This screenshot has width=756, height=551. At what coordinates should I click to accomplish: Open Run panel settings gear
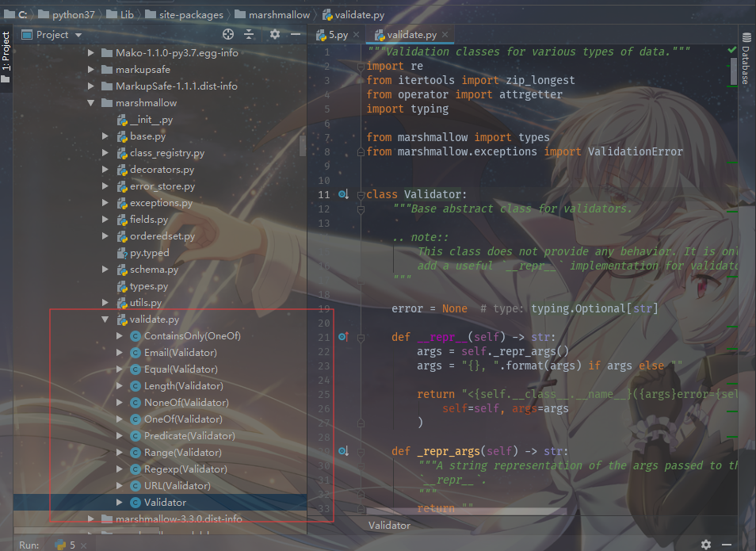[706, 544]
